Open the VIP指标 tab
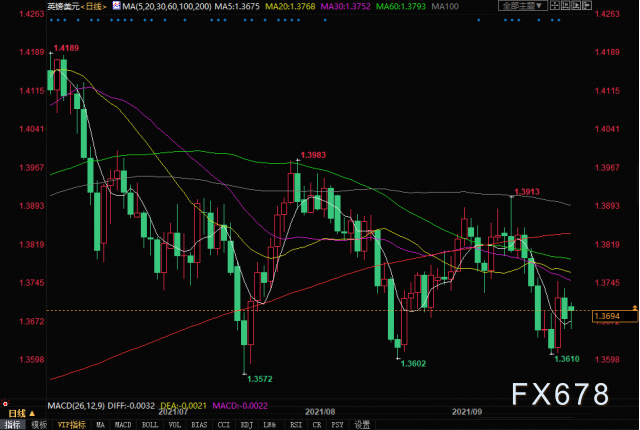This screenshot has width=640, height=430. (x=72, y=425)
